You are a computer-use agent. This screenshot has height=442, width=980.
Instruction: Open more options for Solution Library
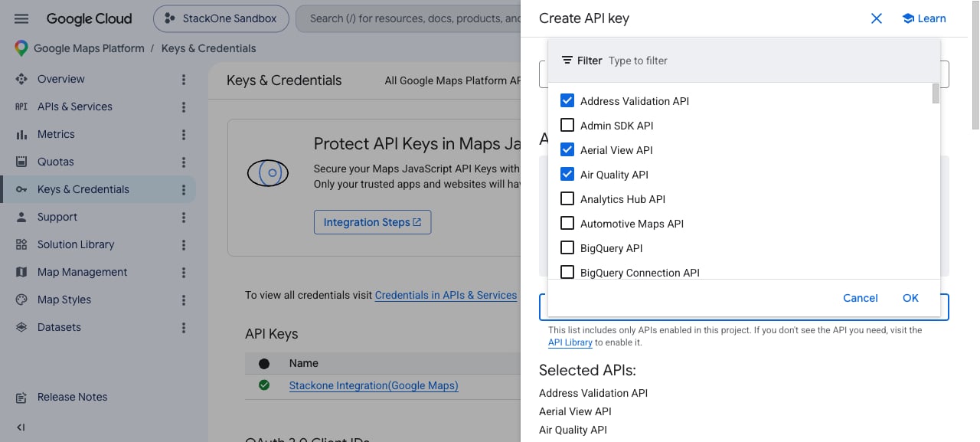click(x=184, y=244)
